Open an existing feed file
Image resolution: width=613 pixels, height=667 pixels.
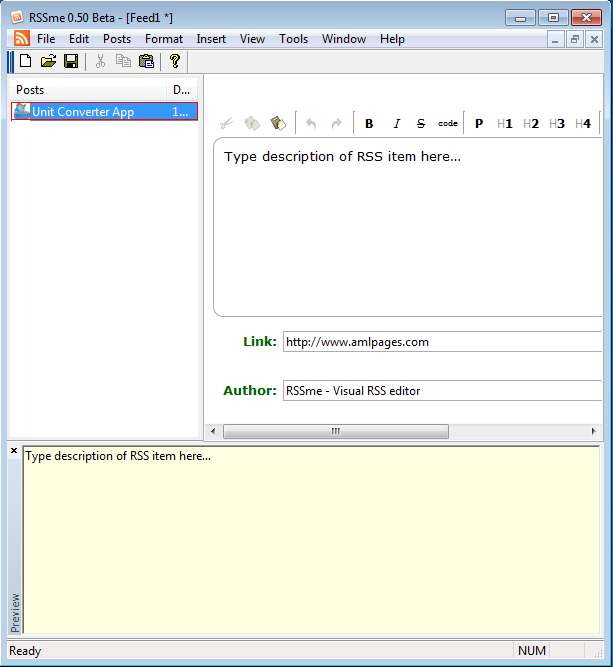[x=48, y=61]
